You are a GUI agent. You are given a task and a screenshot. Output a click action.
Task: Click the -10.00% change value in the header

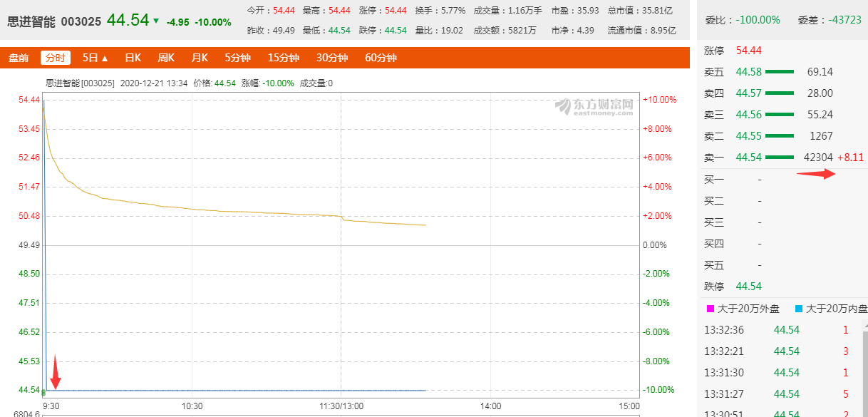pos(213,22)
